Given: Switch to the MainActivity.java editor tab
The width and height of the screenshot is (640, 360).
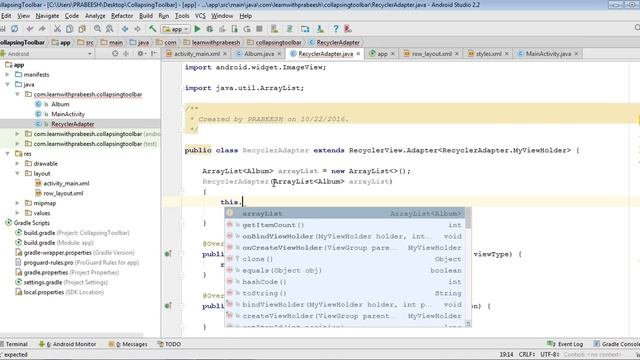Looking at the screenshot, I should coord(548,54).
